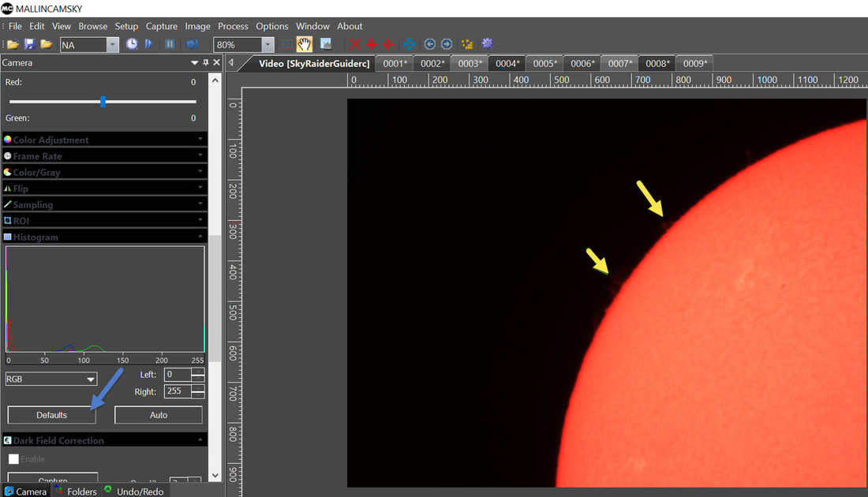
Task: Expand the Flip section
Action: coord(105,189)
